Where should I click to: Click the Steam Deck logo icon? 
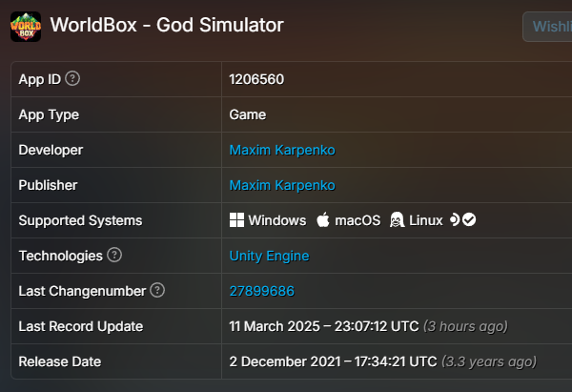pos(455,219)
